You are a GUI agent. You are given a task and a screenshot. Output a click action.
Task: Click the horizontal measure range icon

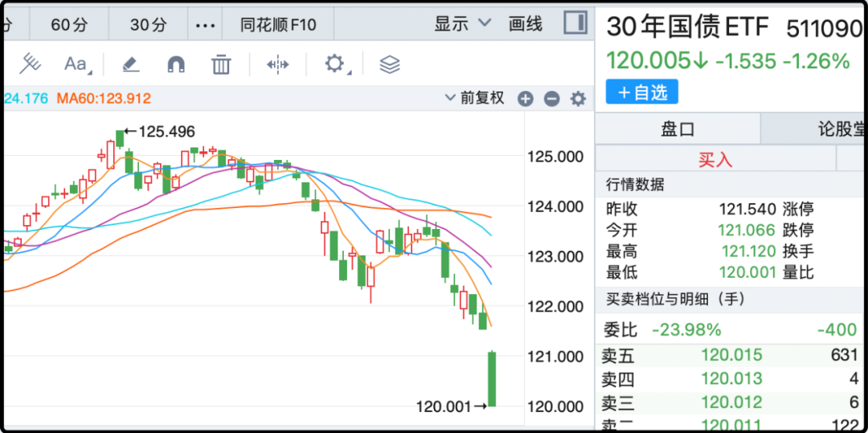(x=277, y=63)
